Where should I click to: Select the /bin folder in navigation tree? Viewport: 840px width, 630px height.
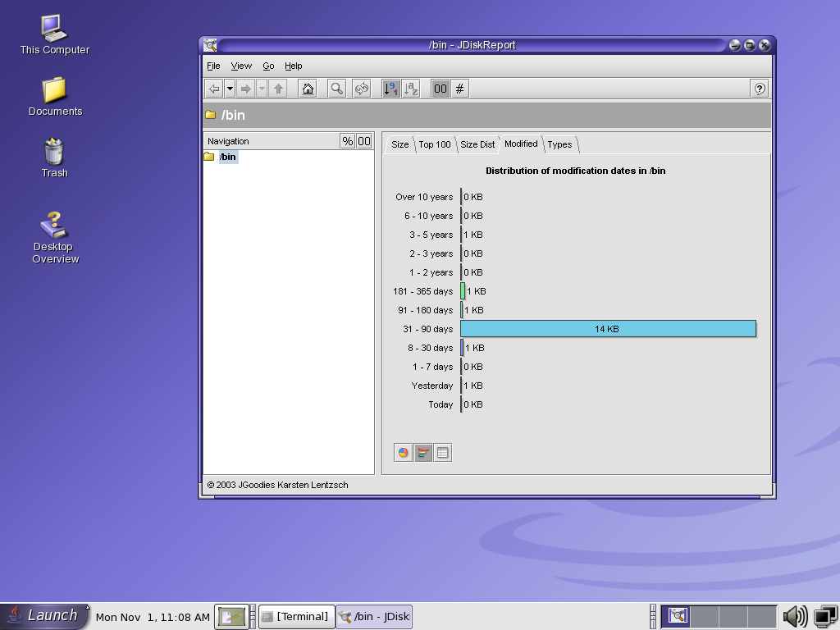click(228, 157)
